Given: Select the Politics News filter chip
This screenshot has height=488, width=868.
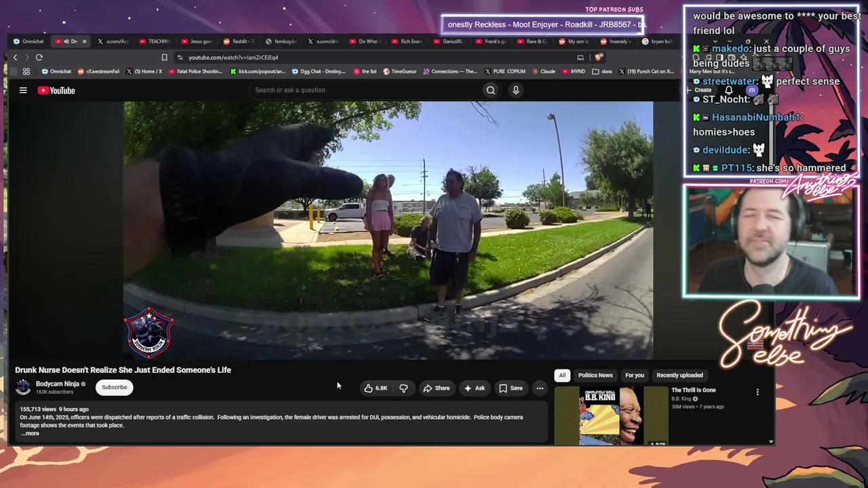Looking at the screenshot, I should pos(595,375).
